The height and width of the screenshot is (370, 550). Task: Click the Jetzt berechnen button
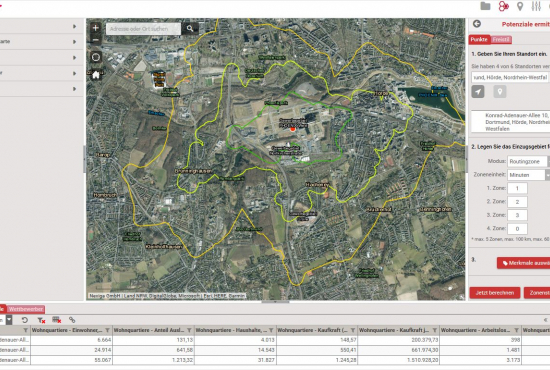pos(495,293)
